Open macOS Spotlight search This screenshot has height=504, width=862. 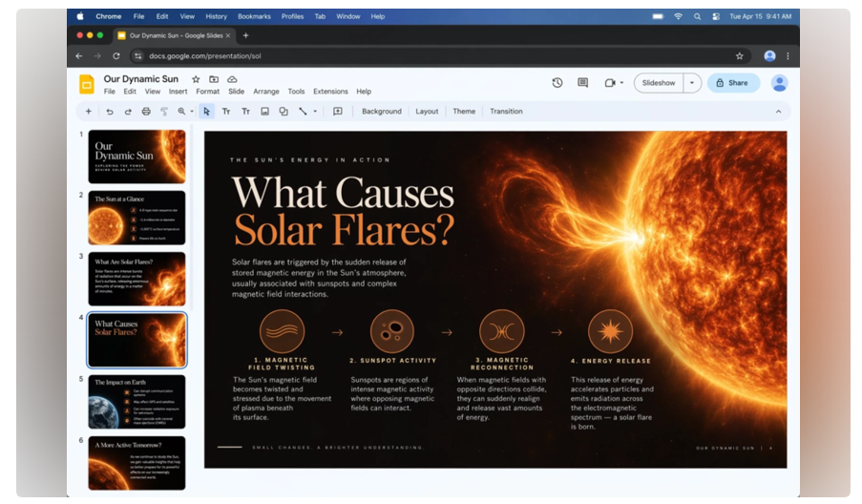pyautogui.click(x=697, y=16)
